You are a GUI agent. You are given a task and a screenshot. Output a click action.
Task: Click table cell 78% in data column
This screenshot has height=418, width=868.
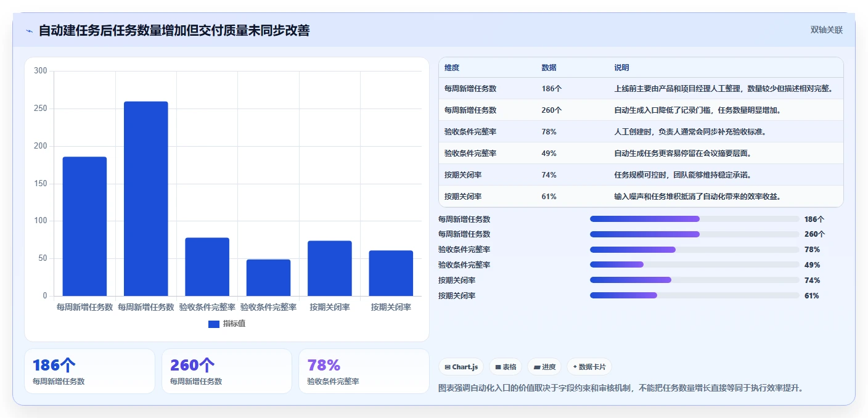[549, 132]
